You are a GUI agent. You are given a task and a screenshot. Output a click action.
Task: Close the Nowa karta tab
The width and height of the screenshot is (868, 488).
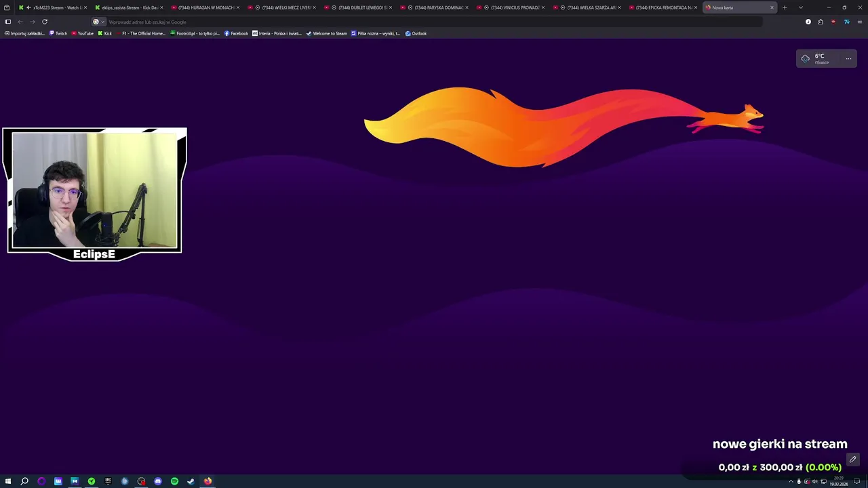click(772, 7)
